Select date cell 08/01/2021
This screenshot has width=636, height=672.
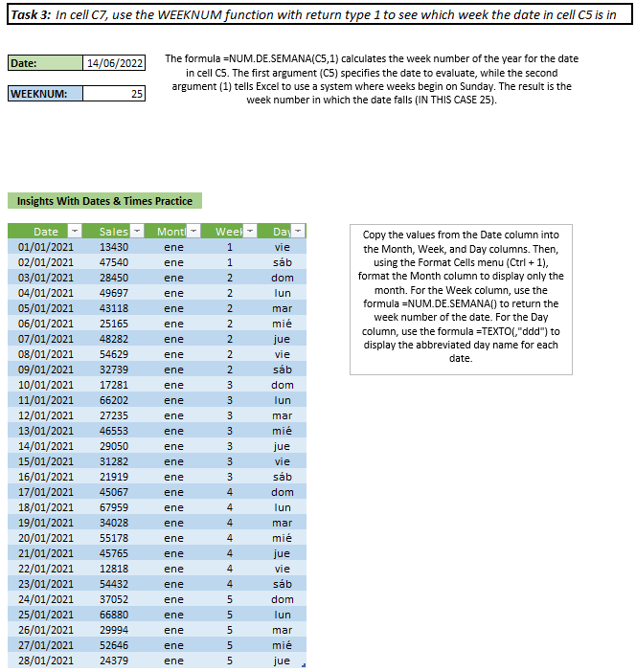(45, 354)
